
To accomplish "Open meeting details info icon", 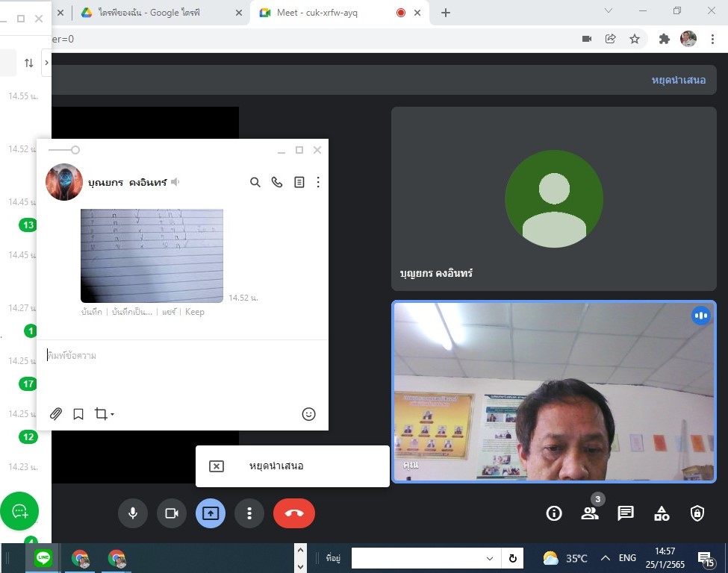I will (554, 513).
